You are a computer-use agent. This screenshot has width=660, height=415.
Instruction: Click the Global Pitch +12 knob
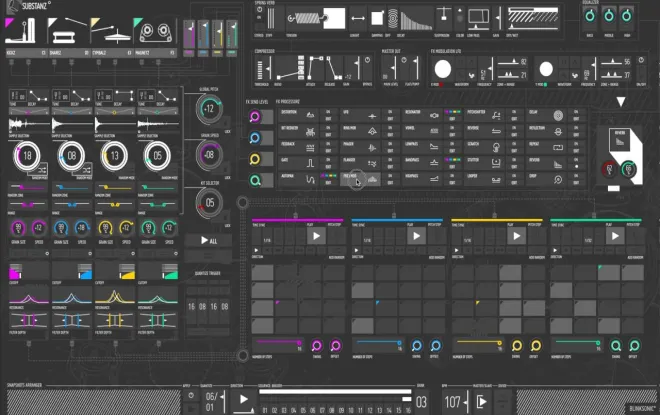(209, 109)
